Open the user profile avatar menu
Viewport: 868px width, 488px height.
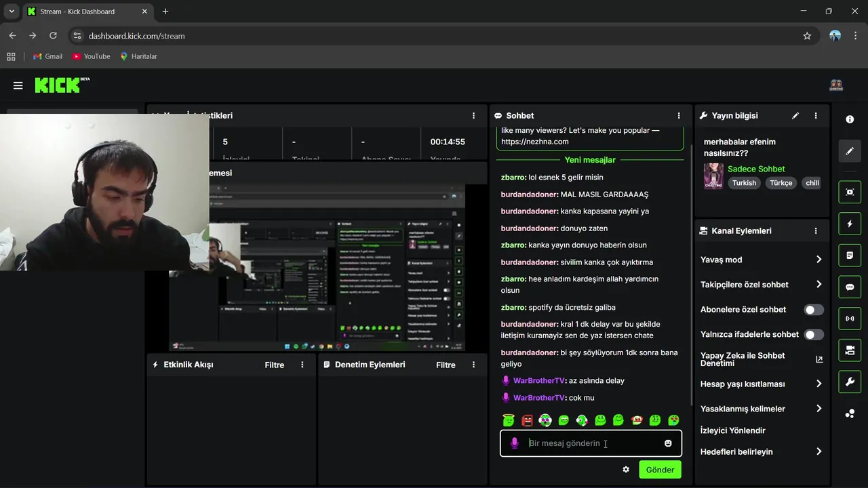[836, 85]
